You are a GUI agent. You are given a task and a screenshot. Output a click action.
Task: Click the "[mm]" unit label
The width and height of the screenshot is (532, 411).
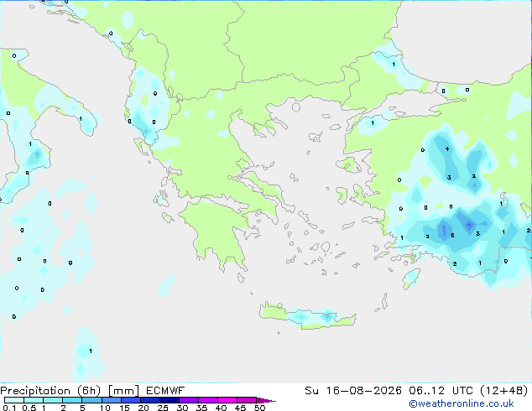123,391
